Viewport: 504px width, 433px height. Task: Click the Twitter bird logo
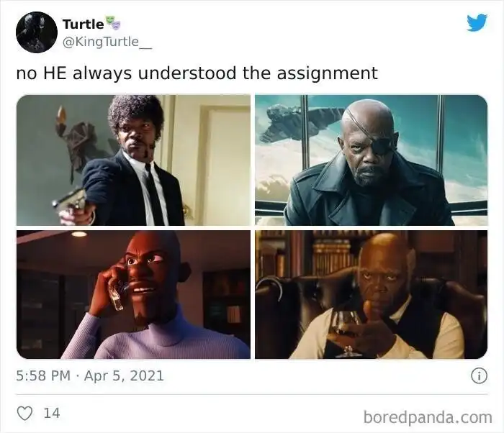(x=477, y=22)
